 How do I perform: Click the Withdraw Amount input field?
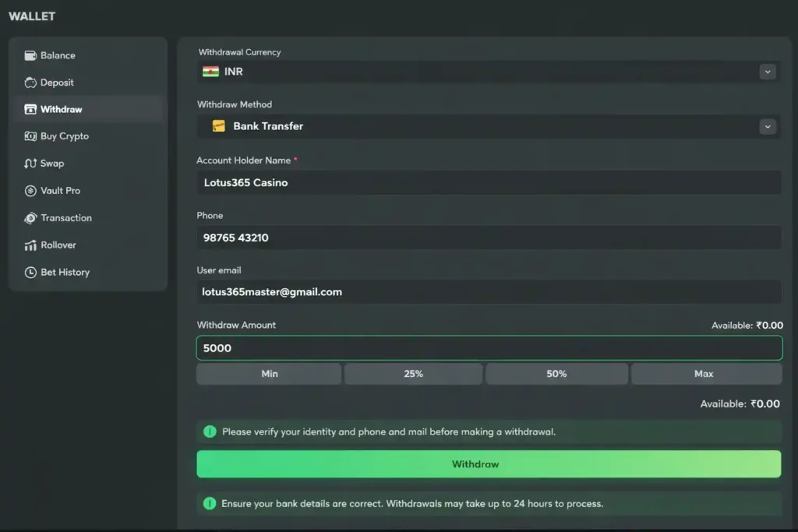(489, 348)
